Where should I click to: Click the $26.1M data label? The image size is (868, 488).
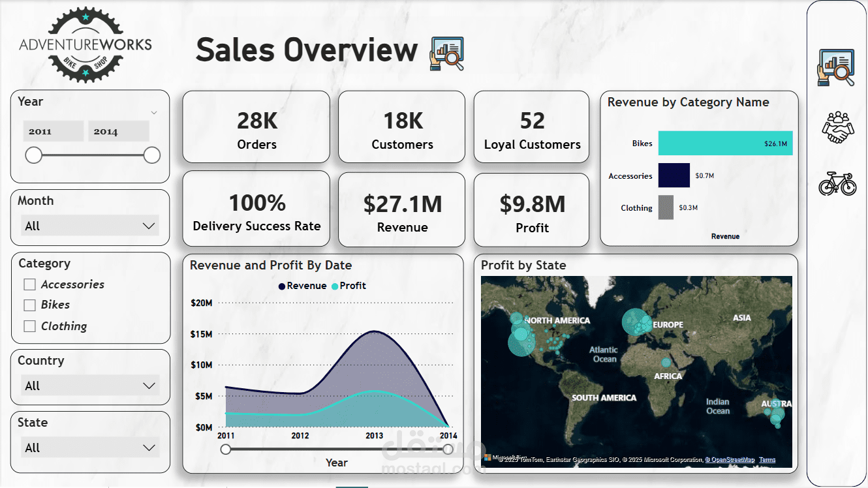pos(775,144)
